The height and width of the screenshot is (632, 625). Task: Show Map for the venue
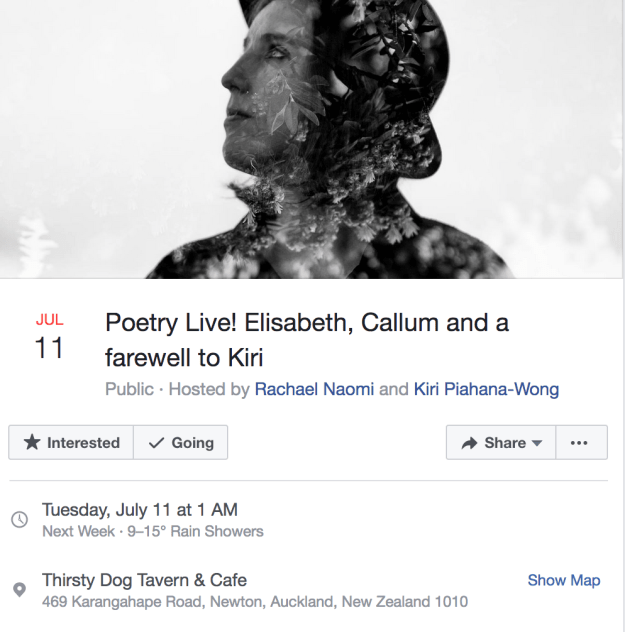pyautogui.click(x=564, y=580)
